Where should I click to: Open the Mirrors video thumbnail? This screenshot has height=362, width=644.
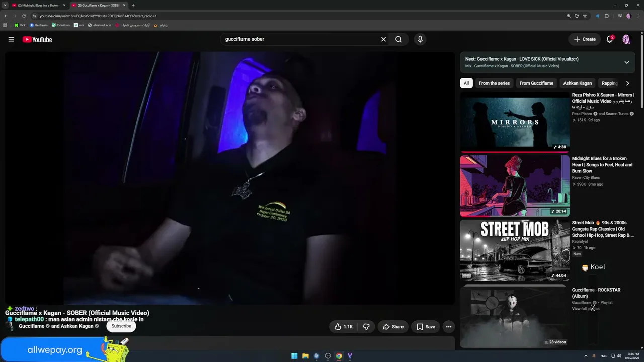pos(515,122)
